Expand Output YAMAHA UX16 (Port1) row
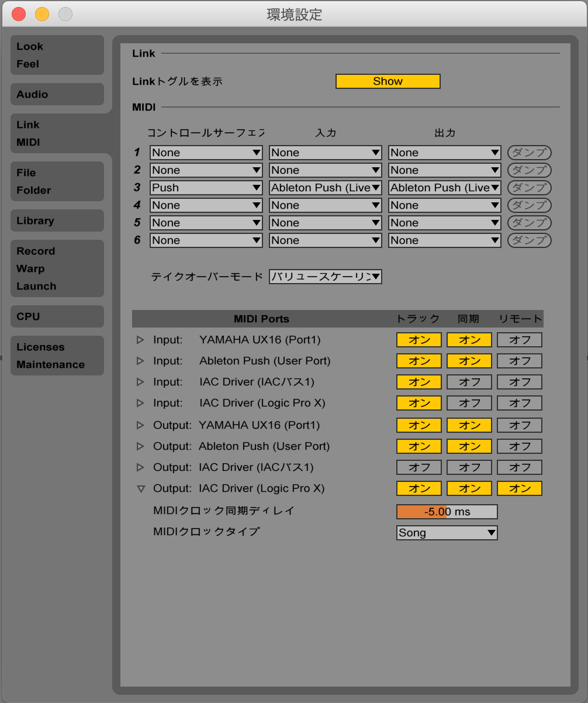588x703 pixels. coord(140,425)
